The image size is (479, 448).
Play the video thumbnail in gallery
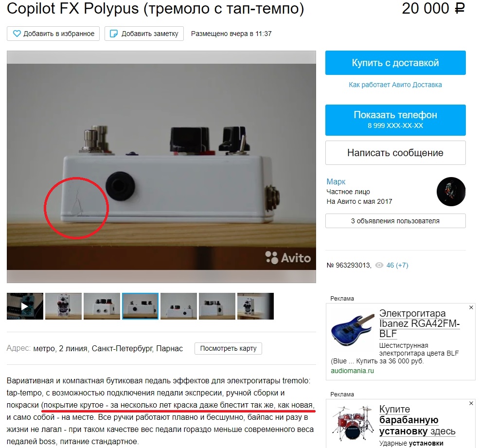click(x=25, y=306)
